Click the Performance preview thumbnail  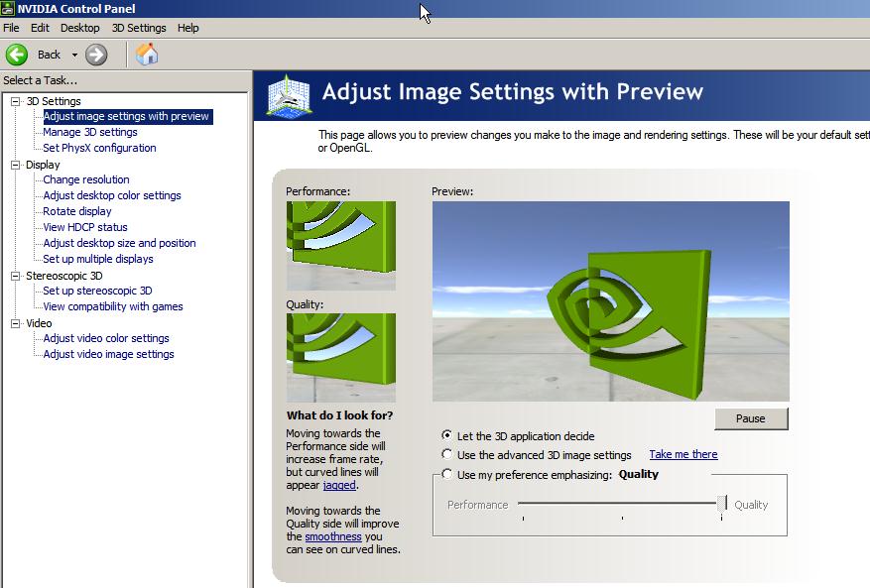pos(340,243)
